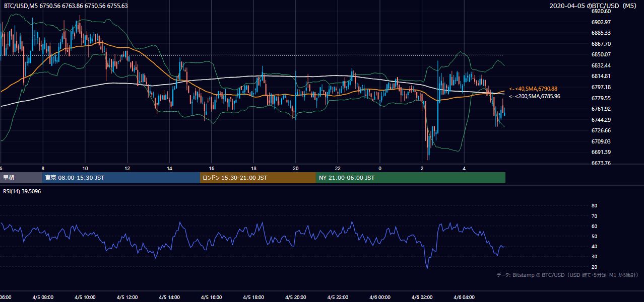Click price axis value 6673.76
This screenshot has height=302, width=644.
pyautogui.click(x=601, y=163)
